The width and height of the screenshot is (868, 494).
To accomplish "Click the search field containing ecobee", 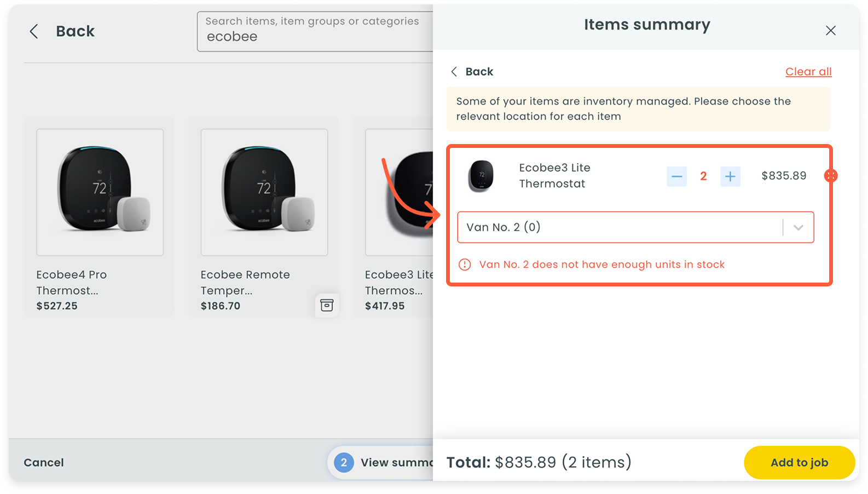I will (315, 32).
